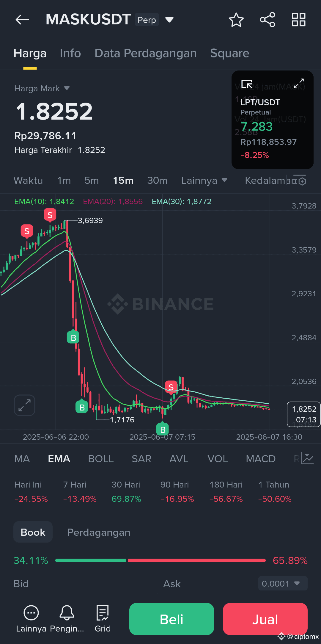
Task: Enable the BOLL indicator
Action: (101, 459)
